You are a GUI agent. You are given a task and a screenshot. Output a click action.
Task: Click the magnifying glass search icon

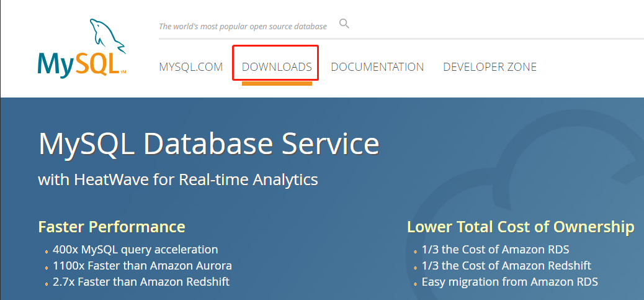[344, 24]
